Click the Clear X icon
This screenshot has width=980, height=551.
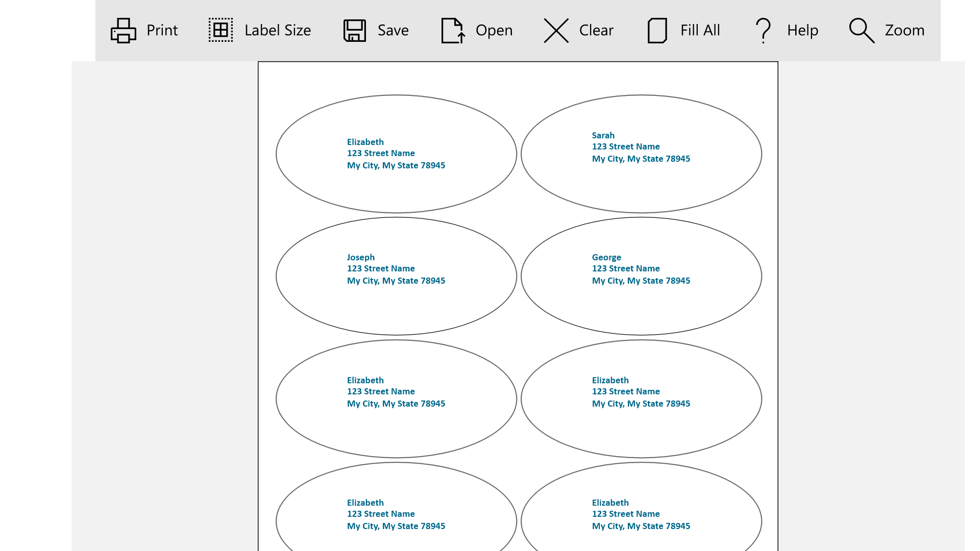click(x=556, y=31)
